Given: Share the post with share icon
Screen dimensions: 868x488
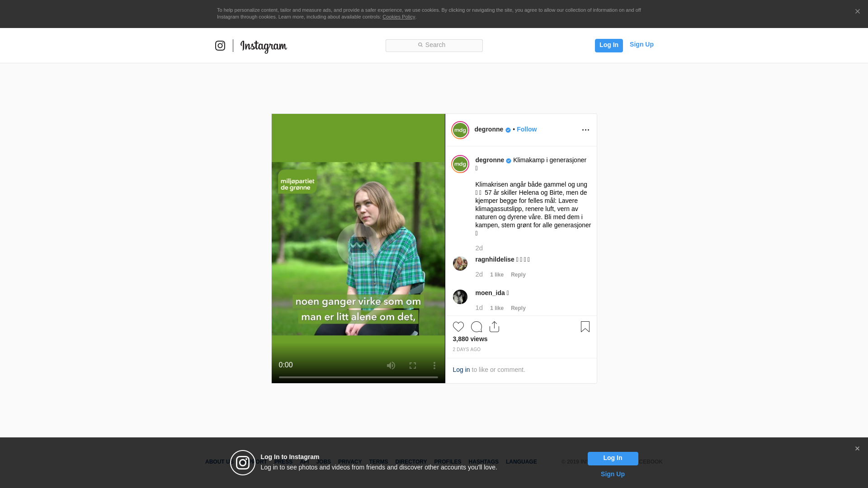Looking at the screenshot, I should 495,327.
